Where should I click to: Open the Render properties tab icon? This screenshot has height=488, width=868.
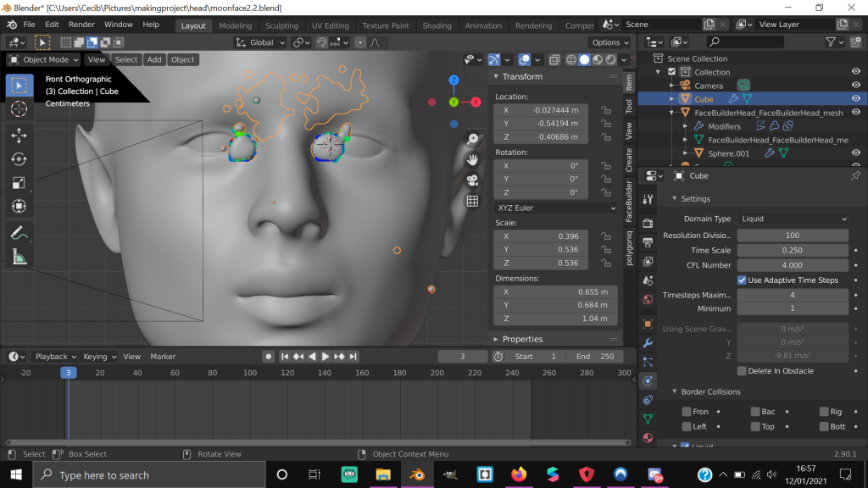(648, 223)
